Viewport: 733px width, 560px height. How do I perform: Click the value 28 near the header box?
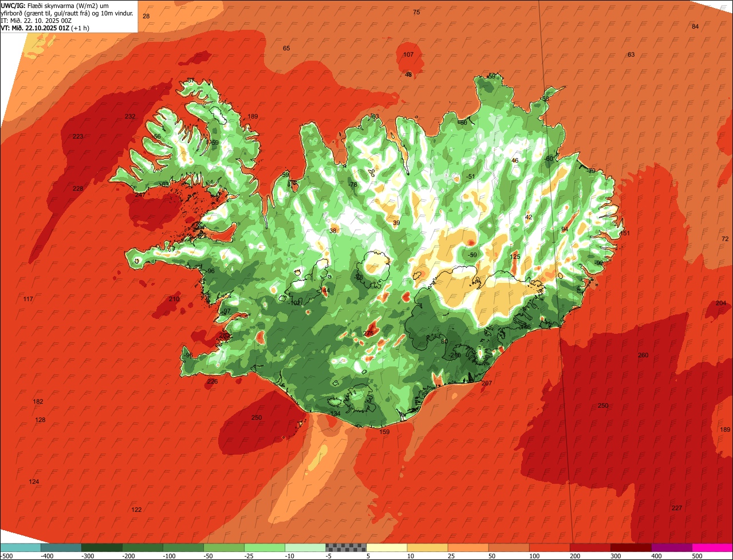(146, 16)
